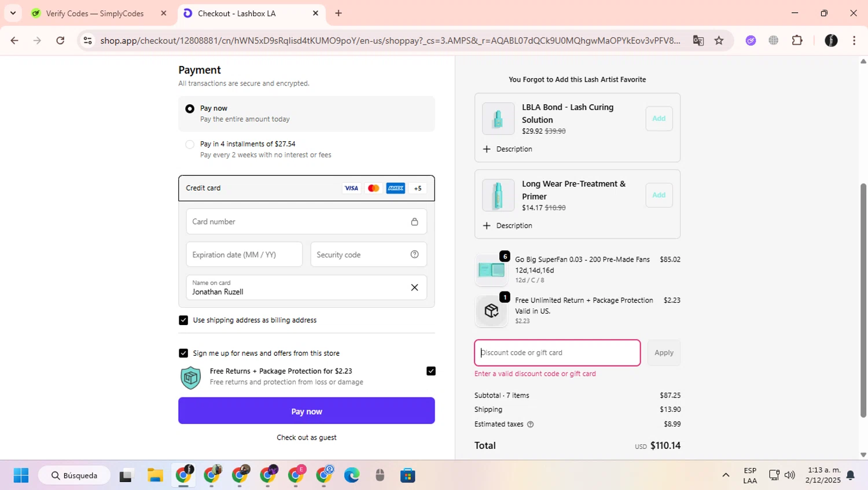868x490 pixels.
Task: Open the Estimated taxes info icon
Action: click(x=531, y=424)
